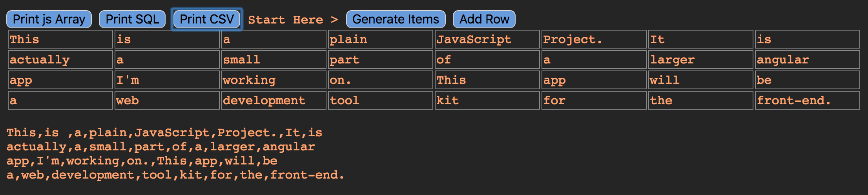Edit the 'front-end.' cell
Image resolution: width=868 pixels, height=195 pixels.
[808, 100]
